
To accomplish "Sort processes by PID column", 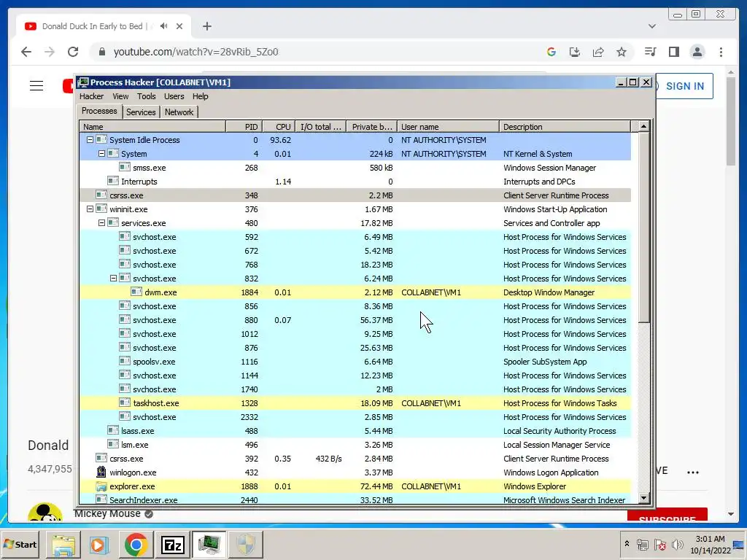I will (x=244, y=127).
